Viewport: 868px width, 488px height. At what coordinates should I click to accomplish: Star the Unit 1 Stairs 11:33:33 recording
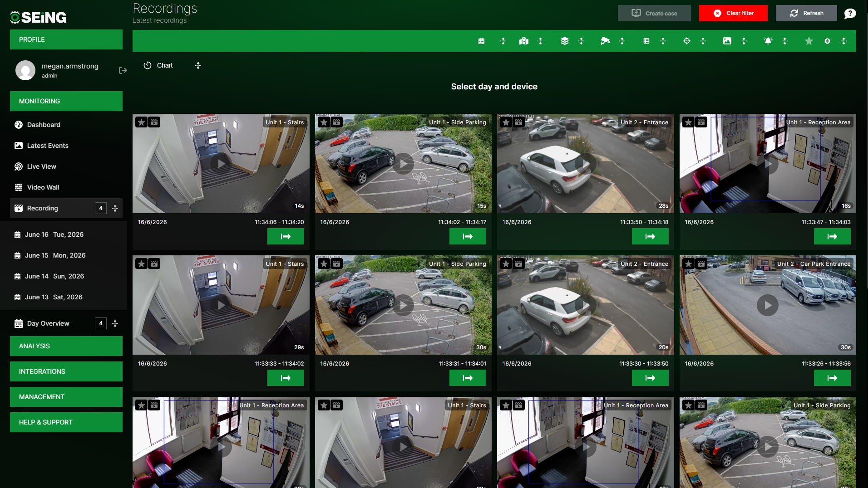point(142,264)
